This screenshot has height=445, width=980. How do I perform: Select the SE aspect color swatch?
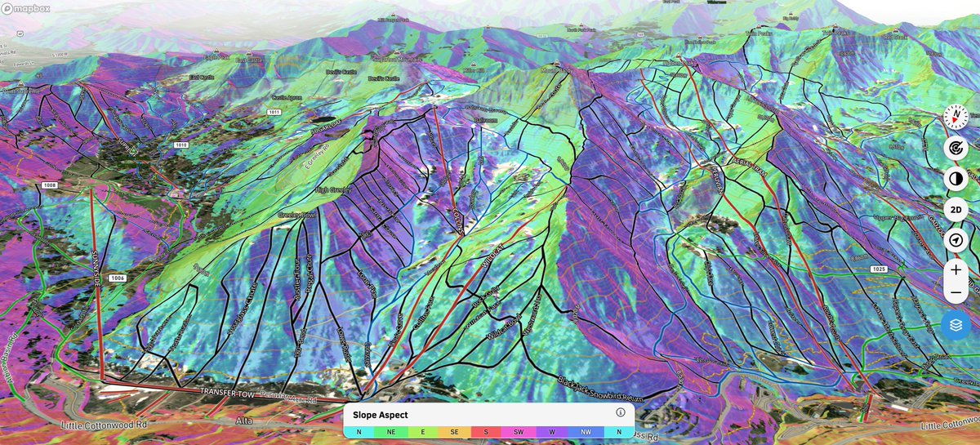452,431
